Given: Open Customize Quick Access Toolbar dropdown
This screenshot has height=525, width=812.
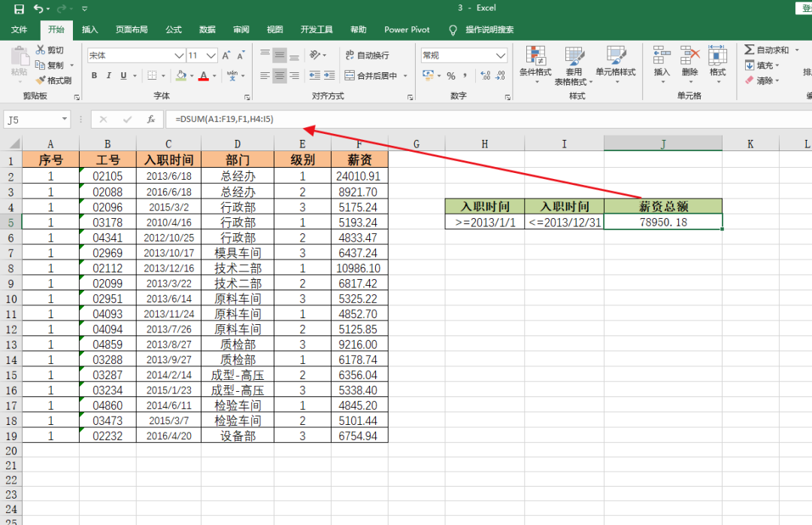Looking at the screenshot, I should (x=84, y=9).
